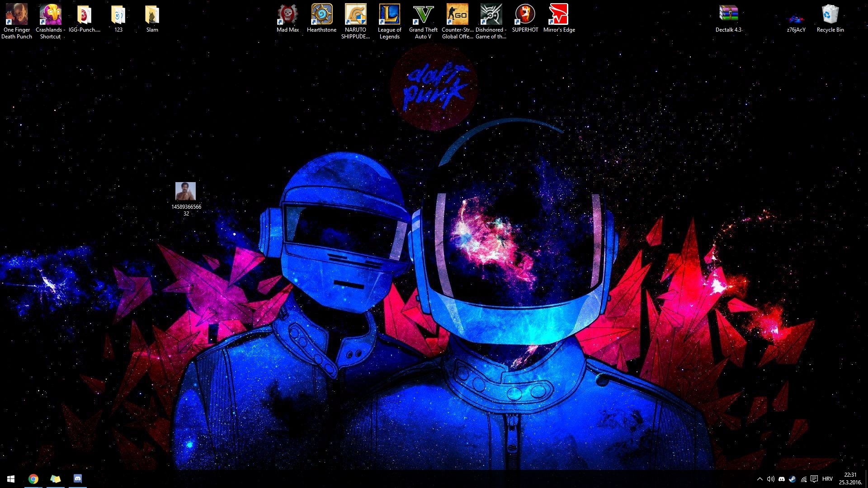Open the volume control in the tray
Image resolution: width=868 pixels, height=488 pixels.
[x=771, y=479]
